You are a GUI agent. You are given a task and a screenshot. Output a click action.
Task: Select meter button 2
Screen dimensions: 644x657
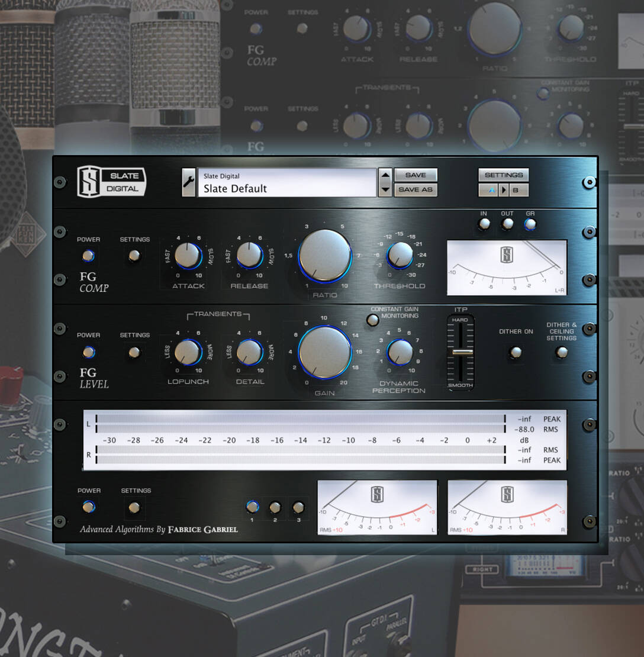point(275,507)
